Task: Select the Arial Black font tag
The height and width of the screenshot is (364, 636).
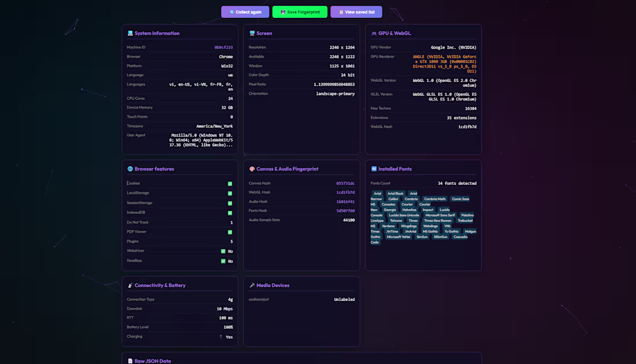Action: [395, 194]
